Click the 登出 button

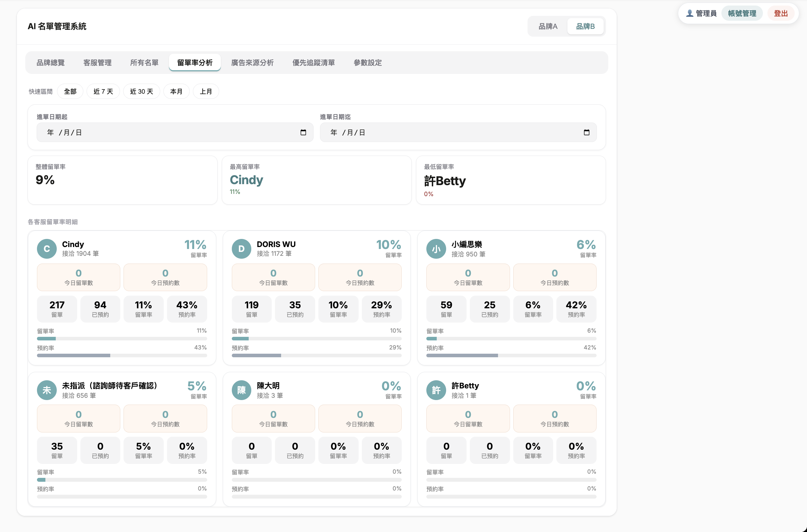tap(780, 13)
